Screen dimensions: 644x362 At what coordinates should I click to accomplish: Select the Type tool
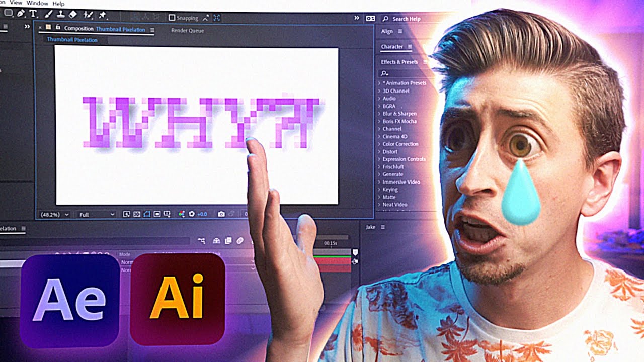[34, 14]
